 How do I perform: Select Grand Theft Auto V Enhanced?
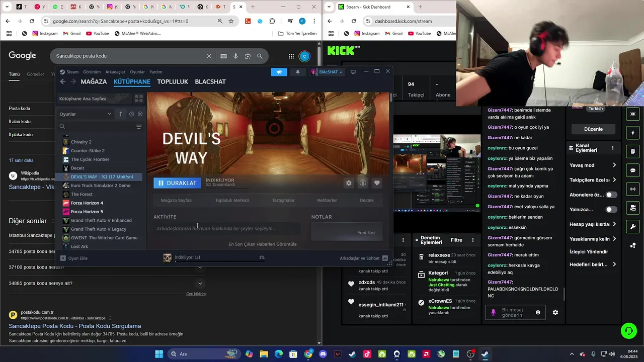point(101,221)
